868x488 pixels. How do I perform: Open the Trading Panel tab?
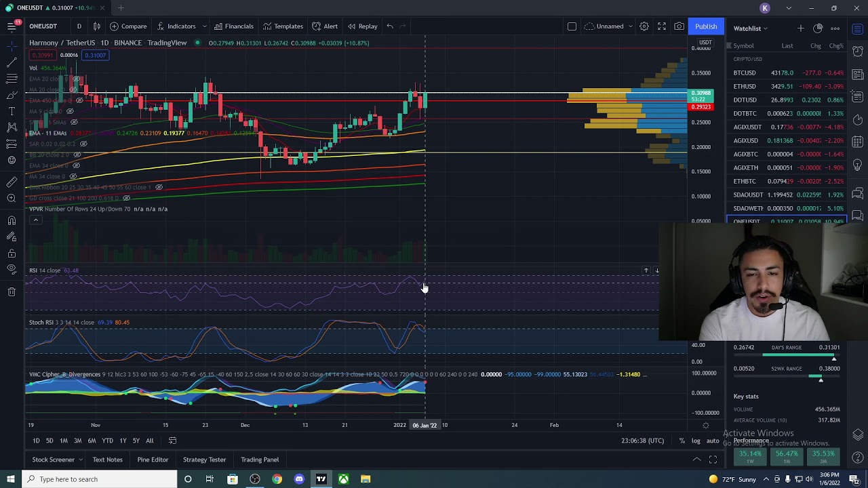tap(260, 460)
